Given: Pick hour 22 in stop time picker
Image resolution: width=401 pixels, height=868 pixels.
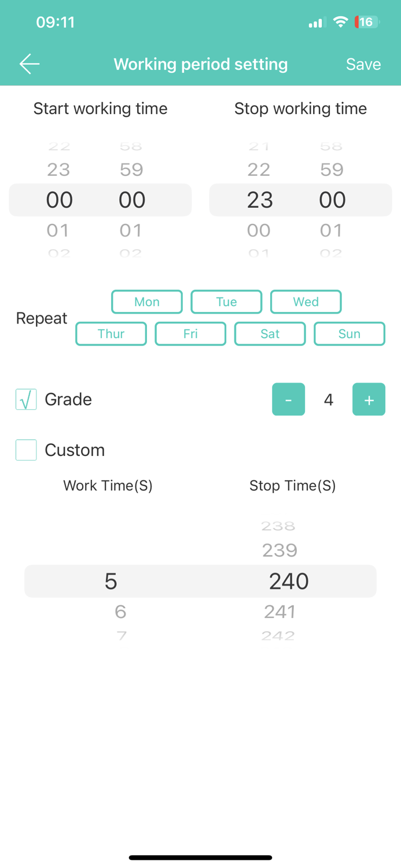Looking at the screenshot, I should [x=259, y=170].
